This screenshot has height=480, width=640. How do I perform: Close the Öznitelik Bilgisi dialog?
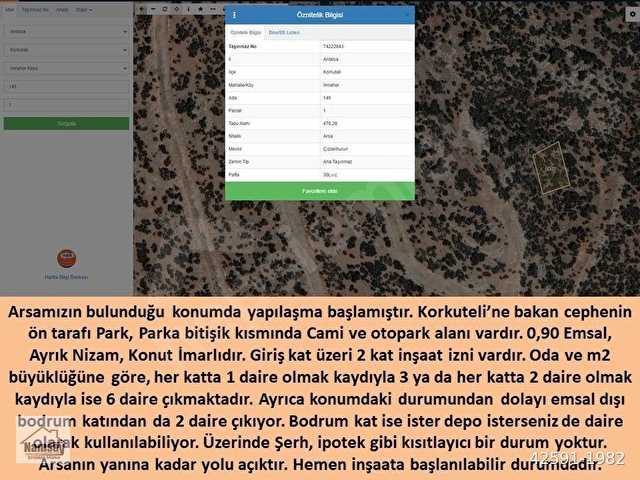[407, 15]
